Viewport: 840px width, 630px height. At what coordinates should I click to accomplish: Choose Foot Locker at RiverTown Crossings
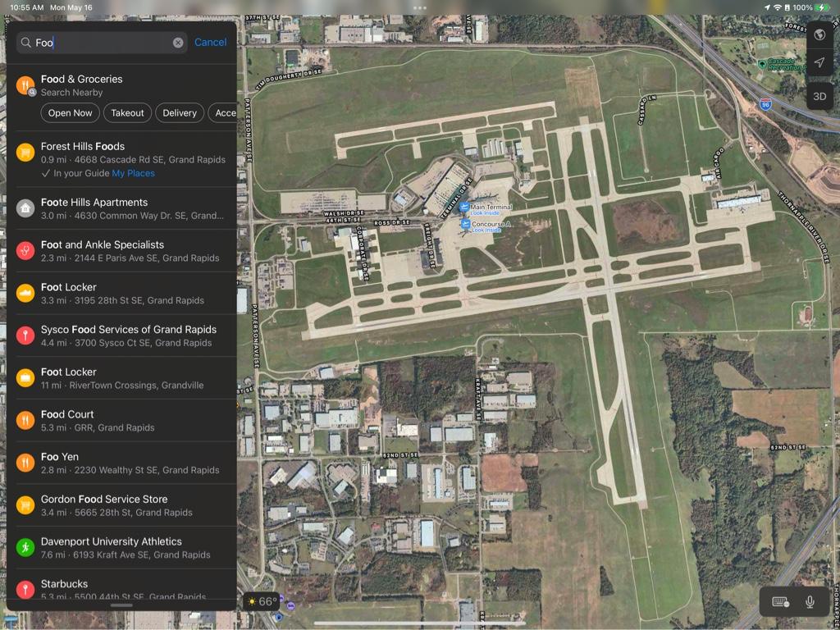(122, 377)
